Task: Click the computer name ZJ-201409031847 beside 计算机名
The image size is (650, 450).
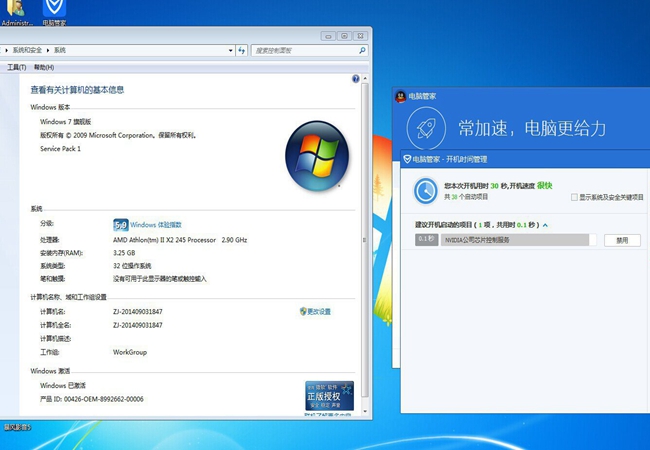Action: coord(138,312)
